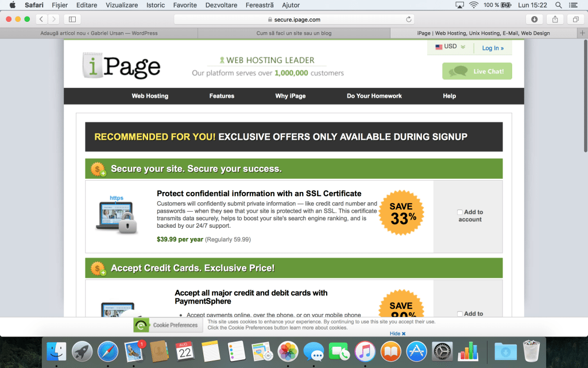588x368 pixels.
Task: Open the USD currency dropdown
Action: point(450,47)
